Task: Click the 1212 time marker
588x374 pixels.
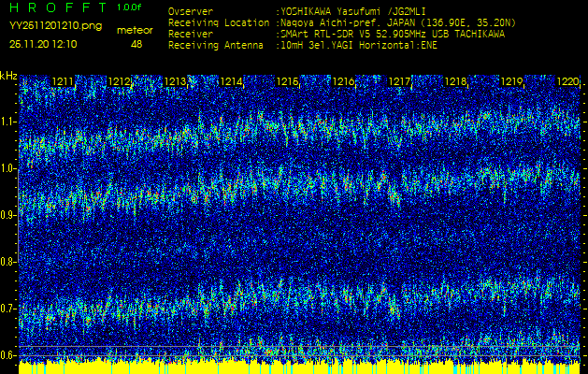Action: [120, 82]
